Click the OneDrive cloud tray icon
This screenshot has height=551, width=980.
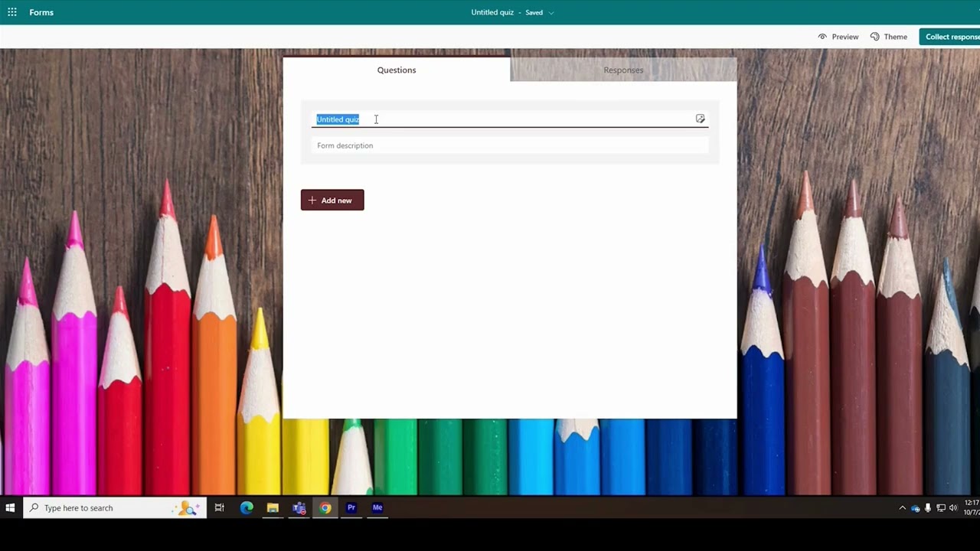point(915,508)
